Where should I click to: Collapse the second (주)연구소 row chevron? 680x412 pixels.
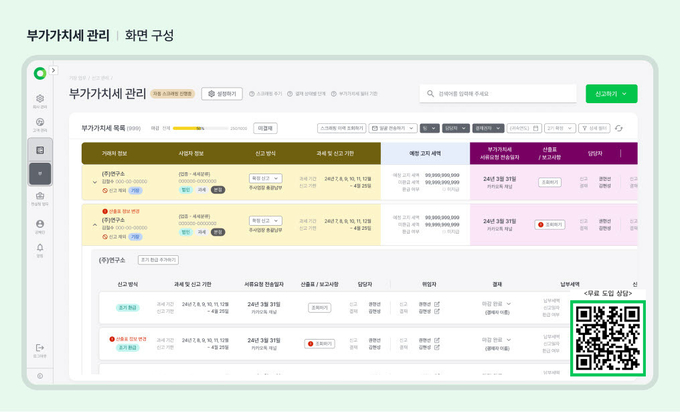pos(94,225)
